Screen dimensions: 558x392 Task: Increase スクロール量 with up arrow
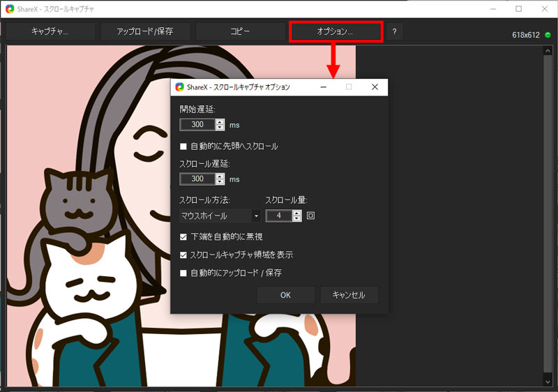[297, 213]
